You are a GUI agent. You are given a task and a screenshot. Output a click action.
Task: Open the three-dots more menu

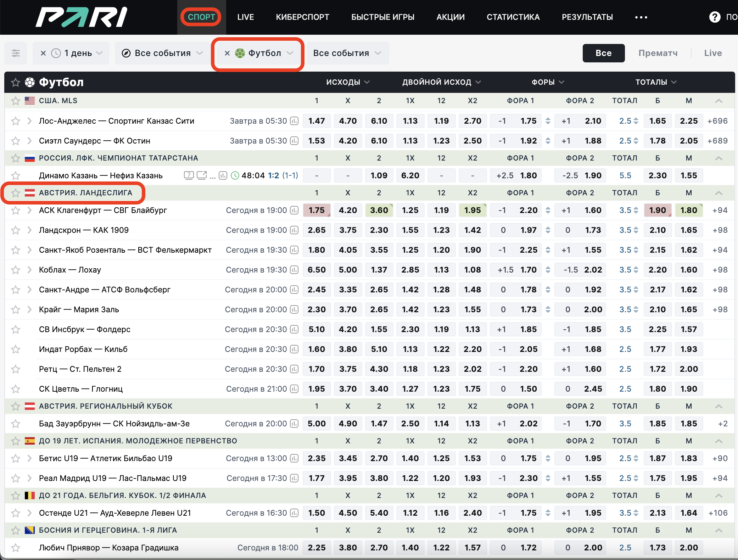click(641, 17)
